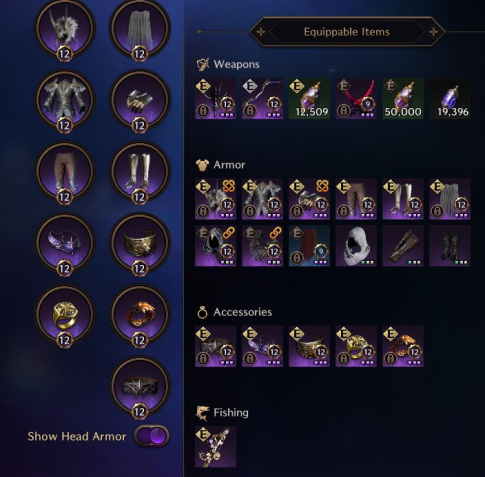Select the red cape level 9 item
Image resolution: width=485 pixels, height=477 pixels.
click(309, 246)
